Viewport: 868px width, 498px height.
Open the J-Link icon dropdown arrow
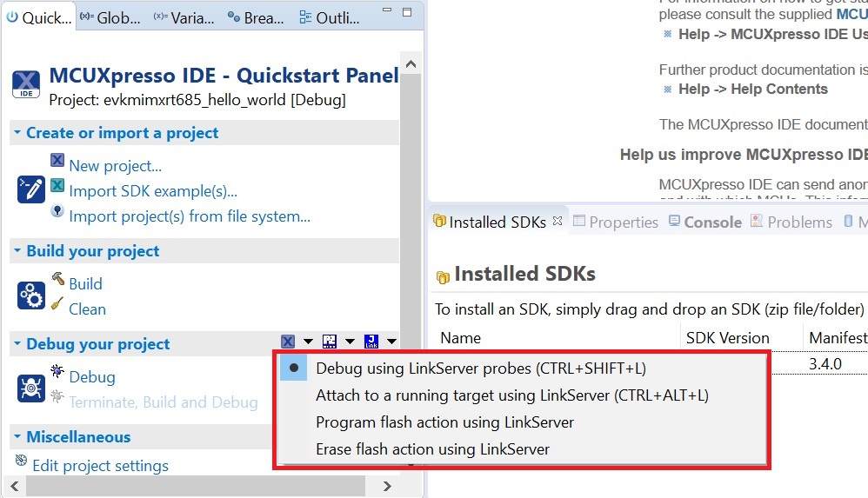coord(392,342)
